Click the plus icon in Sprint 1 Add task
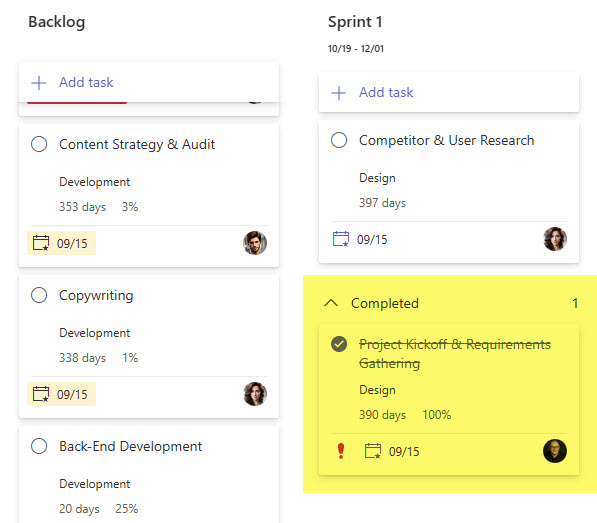Screen dimensions: 597x523 (339, 92)
